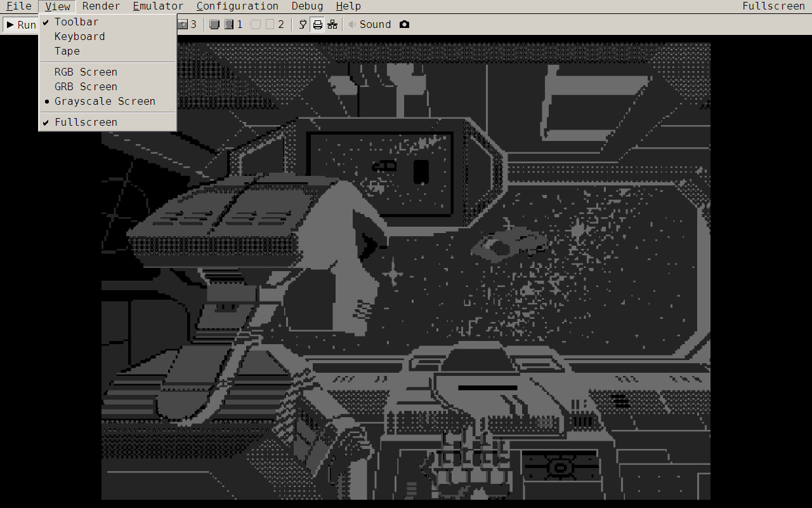812x508 pixels.
Task: Open the Debug menu
Action: pos(307,6)
